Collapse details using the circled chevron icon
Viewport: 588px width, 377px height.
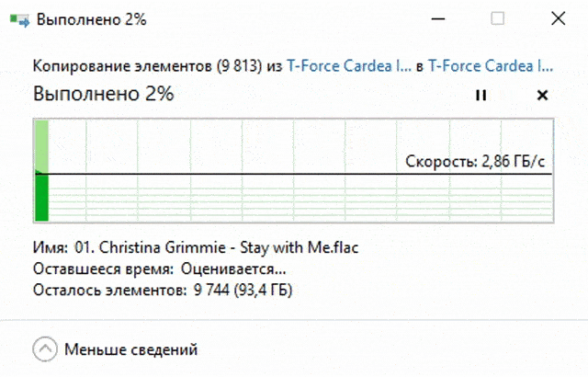44,349
